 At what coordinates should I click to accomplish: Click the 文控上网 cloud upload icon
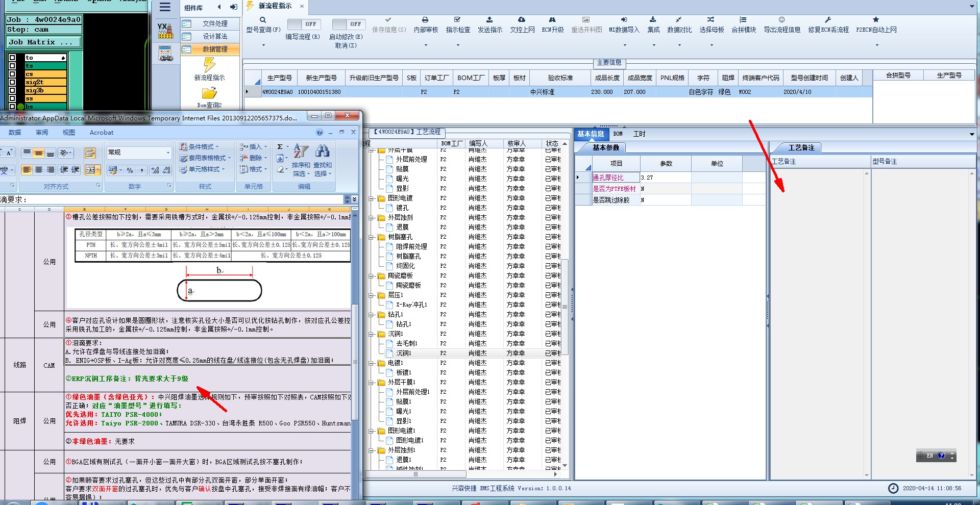(x=522, y=20)
